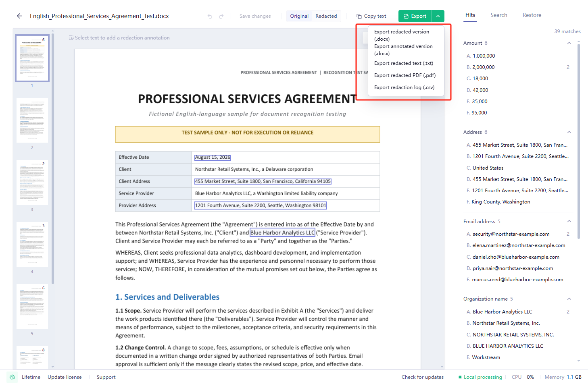Image resolution: width=588 pixels, height=384 pixels.
Task: Select the elena.martinez@northstar-example.com hit
Action: pyautogui.click(x=518, y=245)
